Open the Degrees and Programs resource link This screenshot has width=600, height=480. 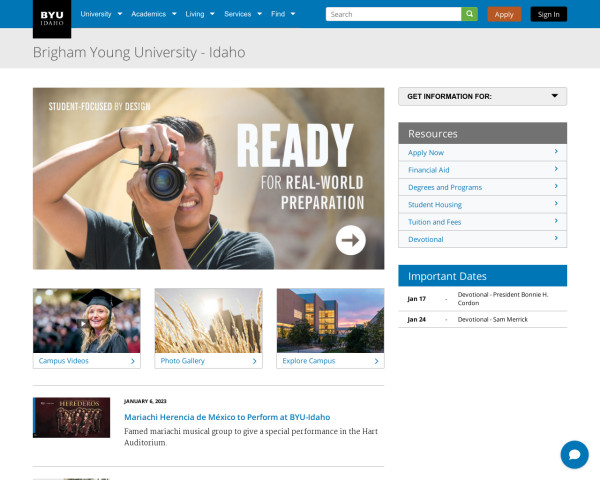coord(445,187)
